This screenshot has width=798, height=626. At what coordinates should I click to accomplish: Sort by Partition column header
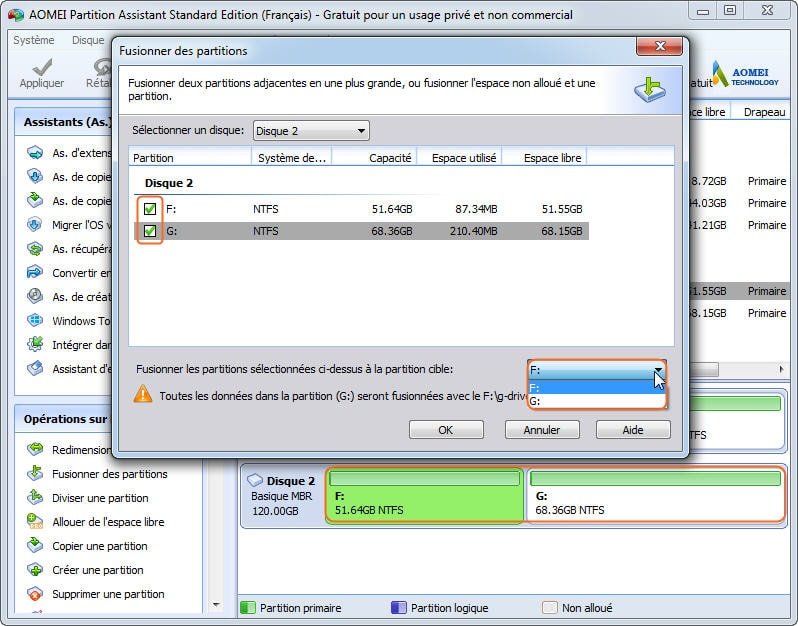point(190,158)
